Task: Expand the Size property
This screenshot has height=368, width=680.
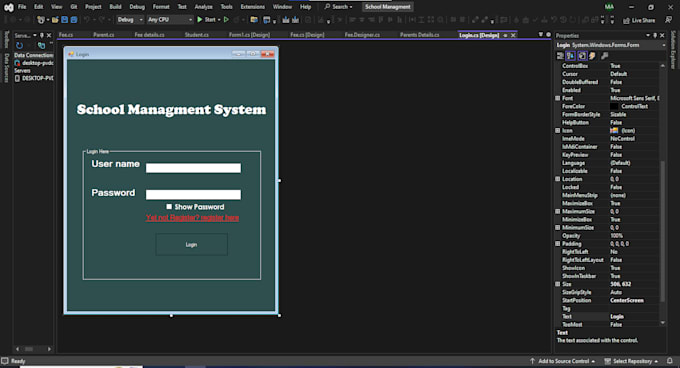Action: (558, 284)
